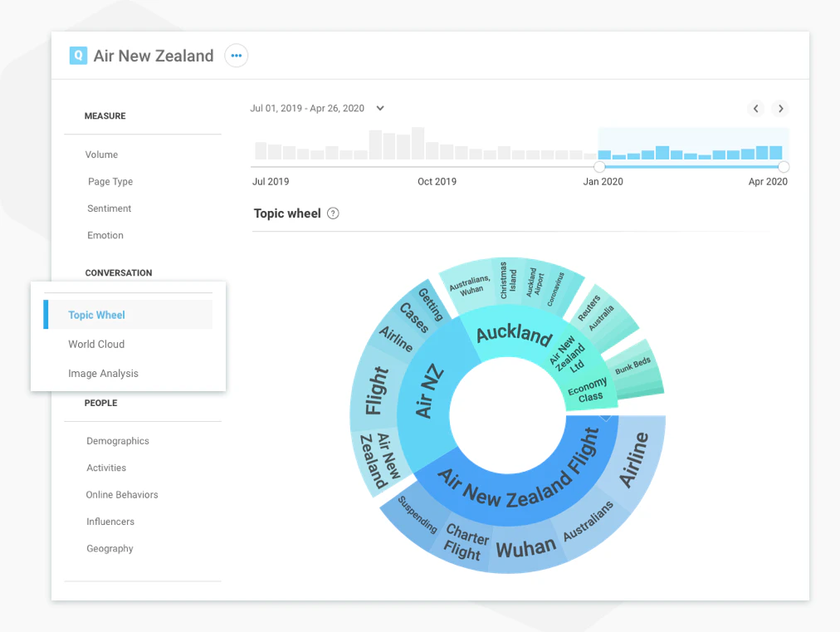
Task: Click the Q app logo icon
Action: [x=79, y=55]
